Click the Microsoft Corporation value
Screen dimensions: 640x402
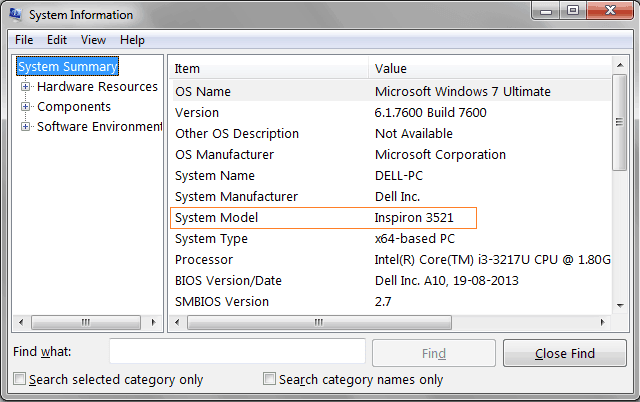pos(440,155)
